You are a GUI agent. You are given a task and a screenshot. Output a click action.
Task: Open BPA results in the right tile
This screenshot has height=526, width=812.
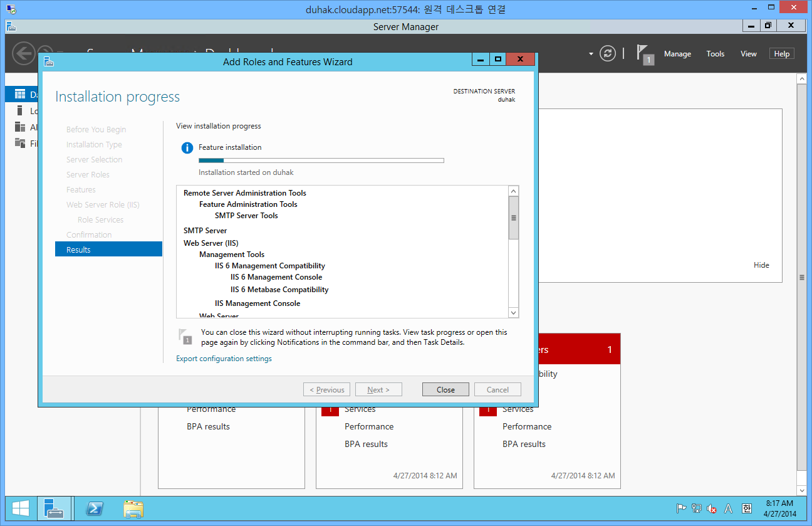[524, 444]
